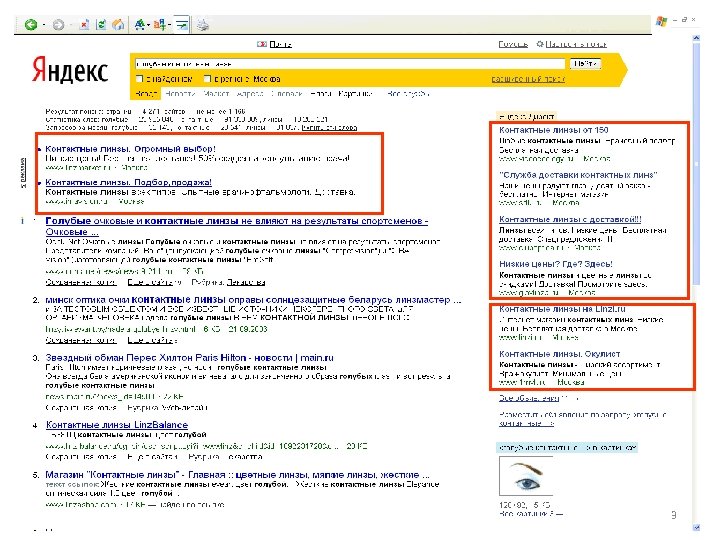720x540 pixels.
Task: Open the расширенный поиск link
Action: click(528, 79)
